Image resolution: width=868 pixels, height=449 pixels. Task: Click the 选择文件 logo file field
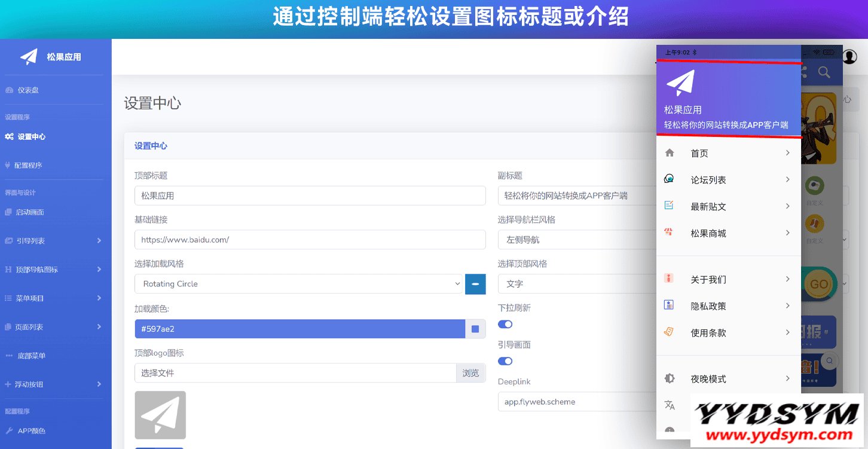point(295,373)
